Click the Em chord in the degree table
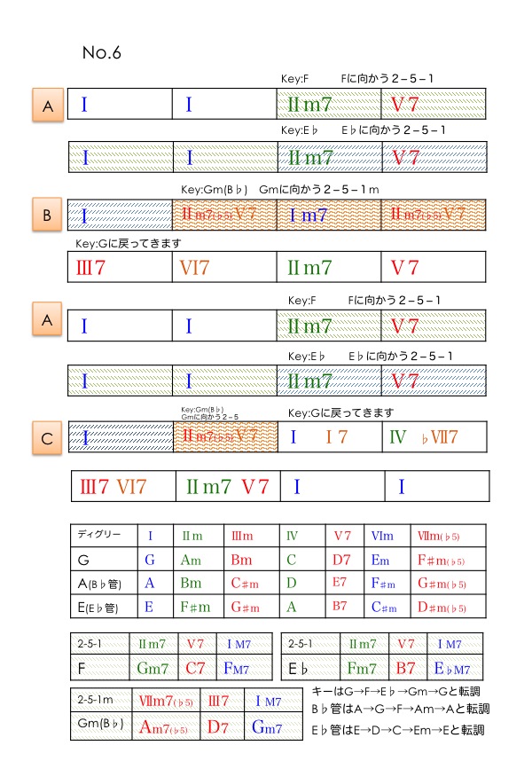This screenshot has width=532, height=769. [380, 560]
